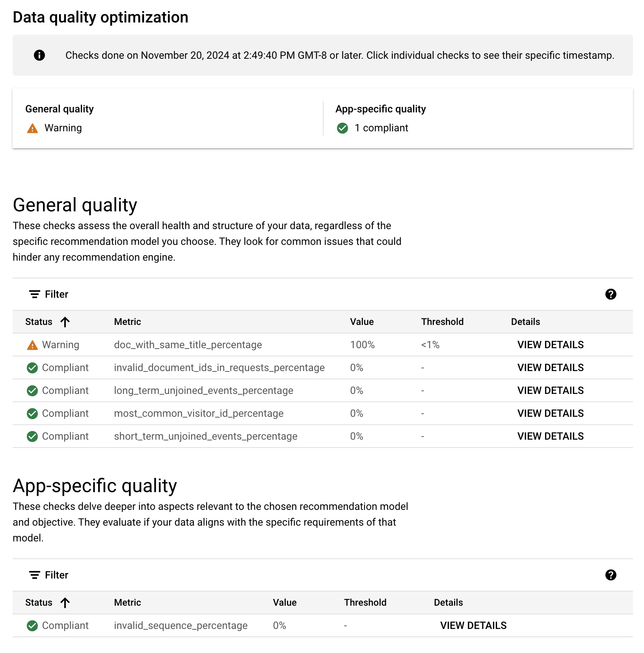Click the compliant icon on invalid_document_ids row
This screenshot has height=653, width=644.
coord(32,368)
